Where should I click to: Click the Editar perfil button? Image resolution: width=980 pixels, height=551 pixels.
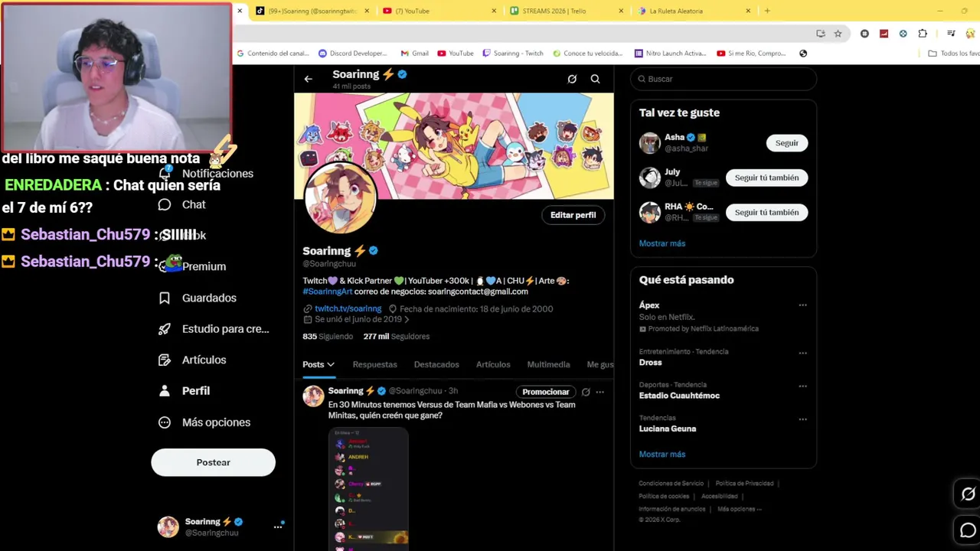(x=573, y=215)
